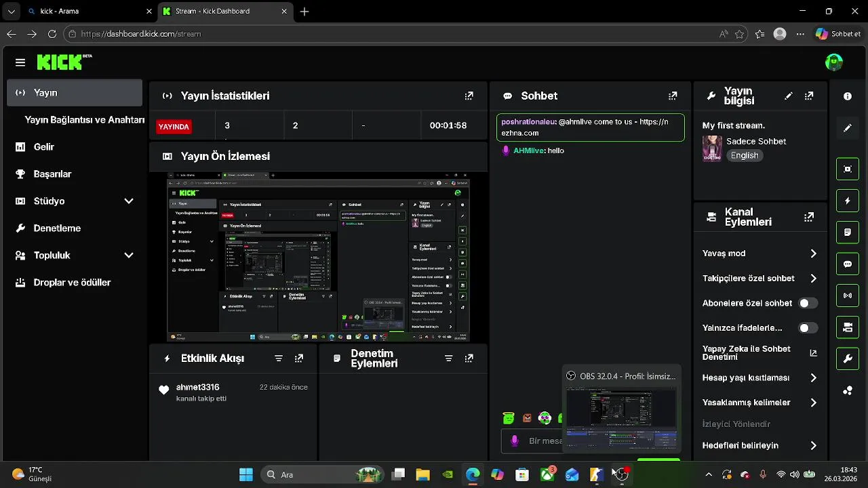The height and width of the screenshot is (488, 868).
Task: Pop out the Yayın İstatistikleri panel
Action: click(x=469, y=96)
